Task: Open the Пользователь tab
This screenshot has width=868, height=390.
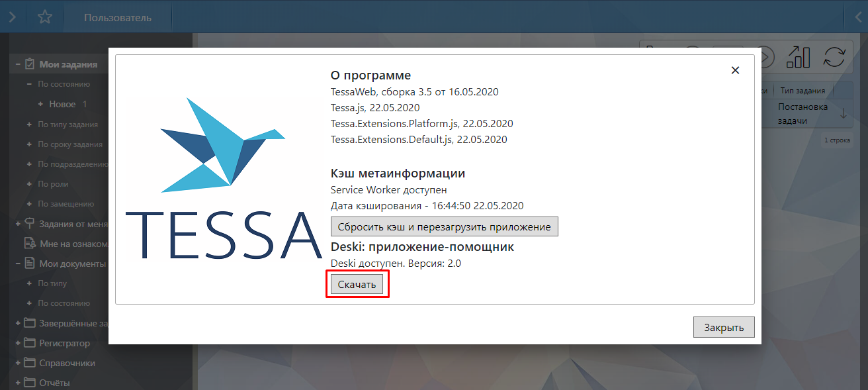Action: [x=118, y=18]
